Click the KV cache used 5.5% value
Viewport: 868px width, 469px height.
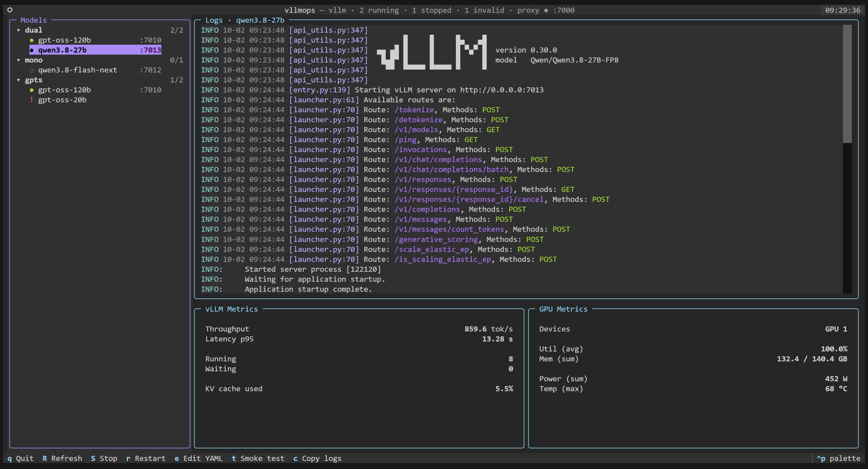tap(504, 389)
